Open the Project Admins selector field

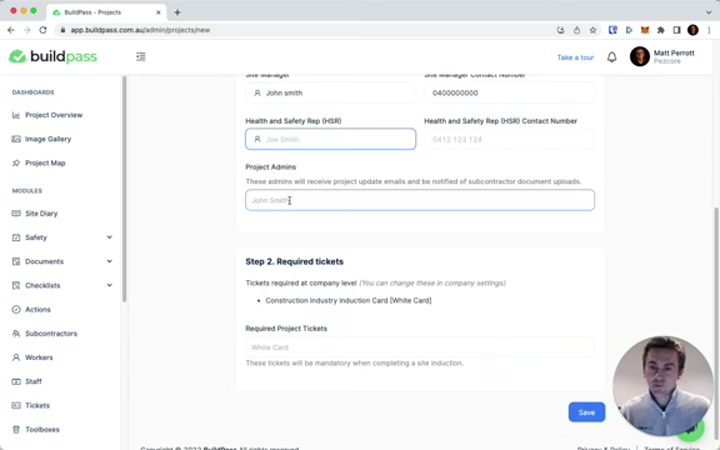coord(420,200)
